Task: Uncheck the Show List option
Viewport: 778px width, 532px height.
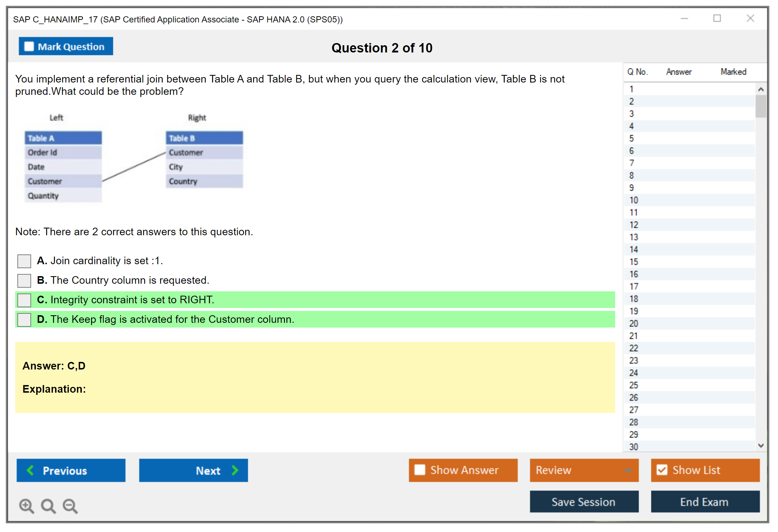Action: [x=662, y=470]
